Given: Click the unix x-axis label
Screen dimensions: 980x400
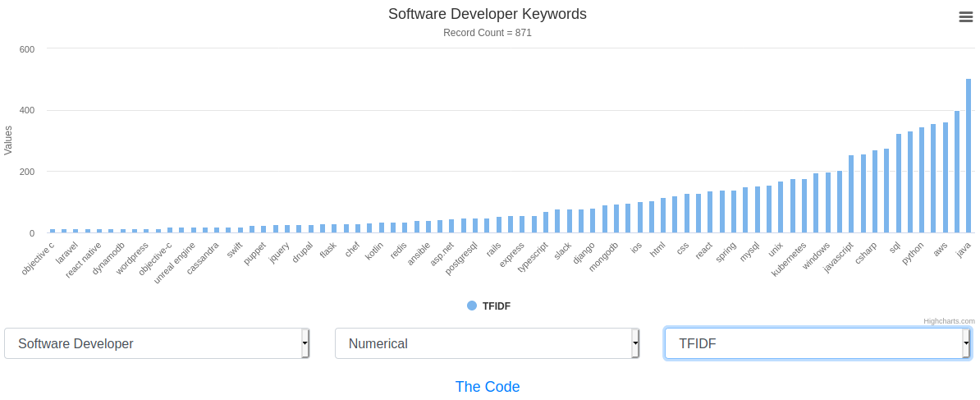Looking at the screenshot, I should tap(775, 250).
